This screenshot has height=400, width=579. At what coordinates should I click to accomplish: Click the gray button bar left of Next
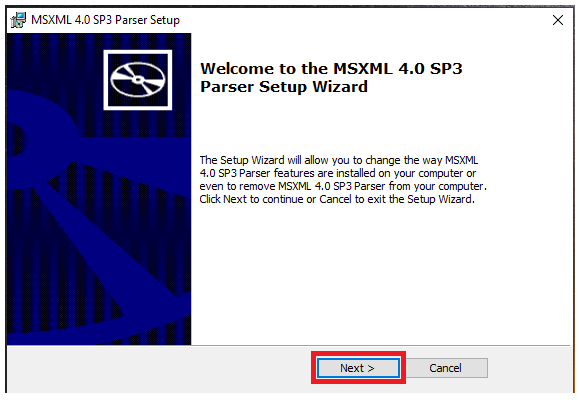tap(159, 369)
